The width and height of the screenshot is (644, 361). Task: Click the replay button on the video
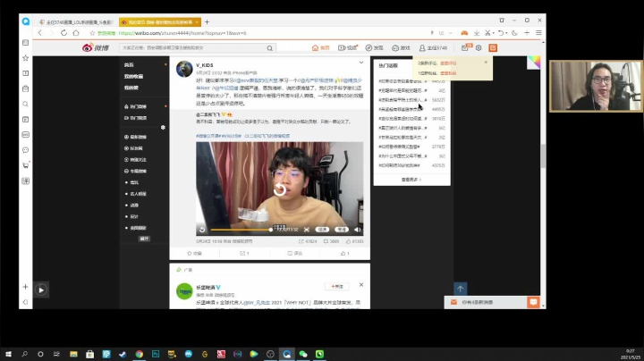[x=280, y=189]
